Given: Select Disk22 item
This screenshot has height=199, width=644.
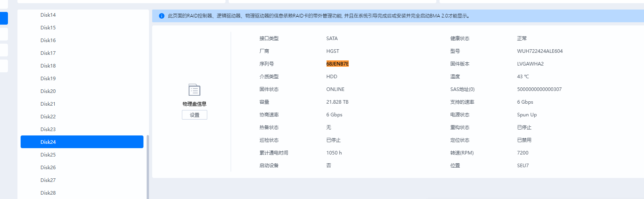Looking at the screenshot, I should 48,117.
